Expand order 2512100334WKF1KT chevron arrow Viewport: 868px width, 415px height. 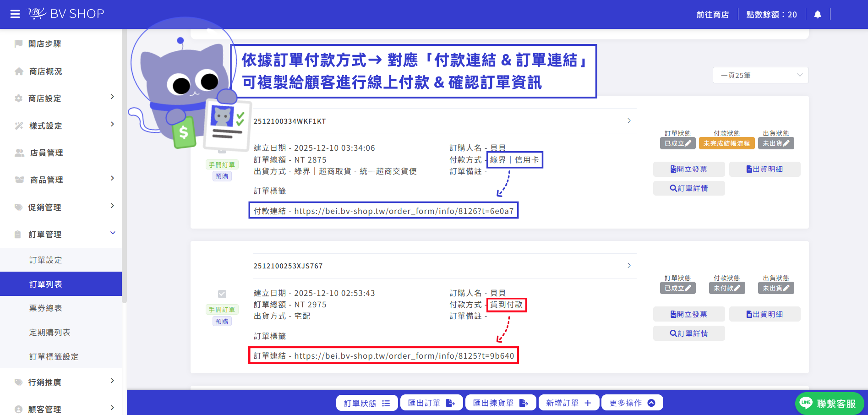coord(629,120)
